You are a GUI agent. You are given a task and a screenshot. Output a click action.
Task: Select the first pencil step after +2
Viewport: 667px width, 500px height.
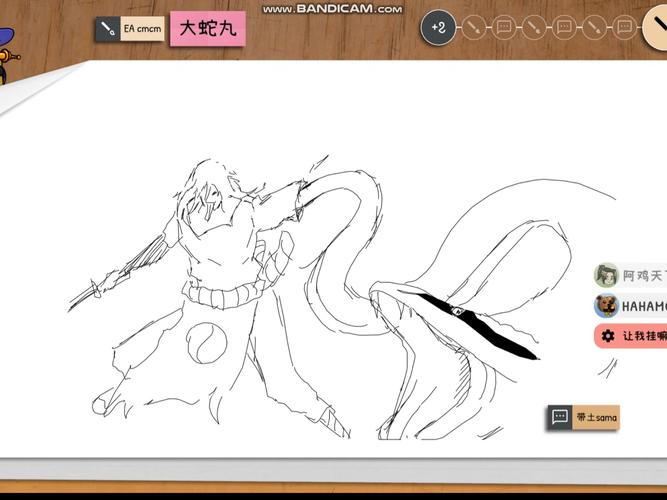pos(473,28)
